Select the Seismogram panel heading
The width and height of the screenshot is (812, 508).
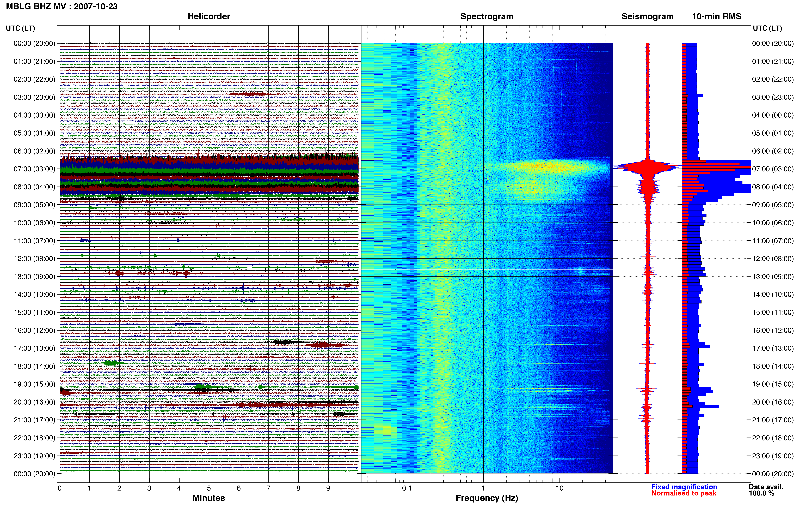(648, 16)
